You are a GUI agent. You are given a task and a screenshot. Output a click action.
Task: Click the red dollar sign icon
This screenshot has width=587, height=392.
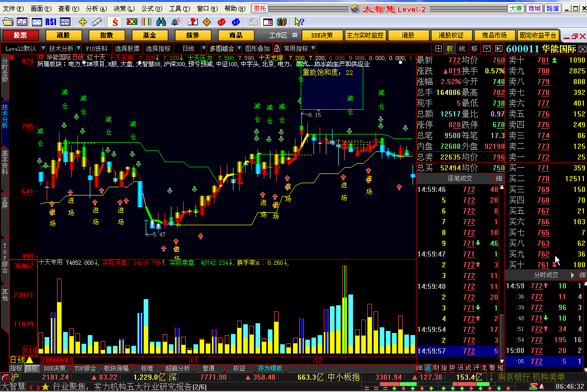tap(115, 22)
